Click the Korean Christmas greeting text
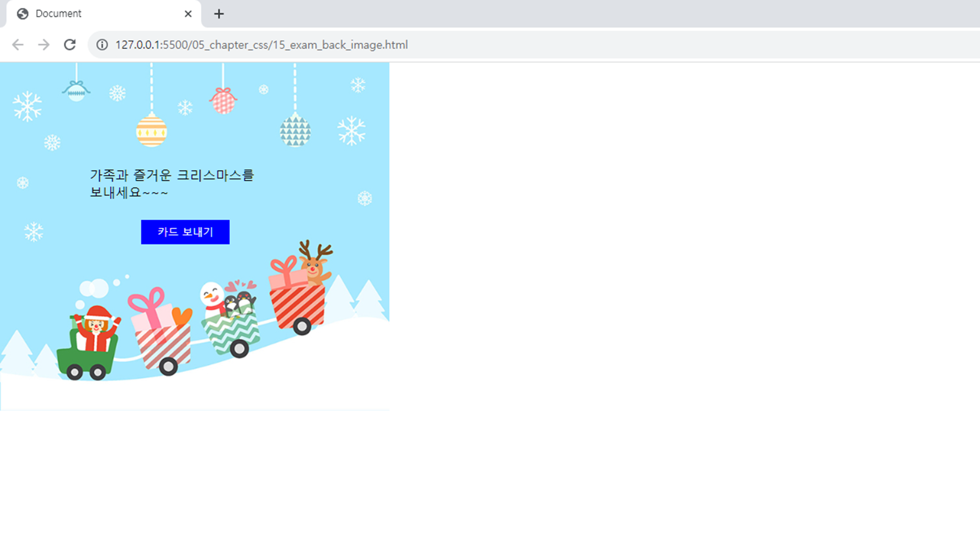Image resolution: width=980 pixels, height=552 pixels. pyautogui.click(x=171, y=183)
